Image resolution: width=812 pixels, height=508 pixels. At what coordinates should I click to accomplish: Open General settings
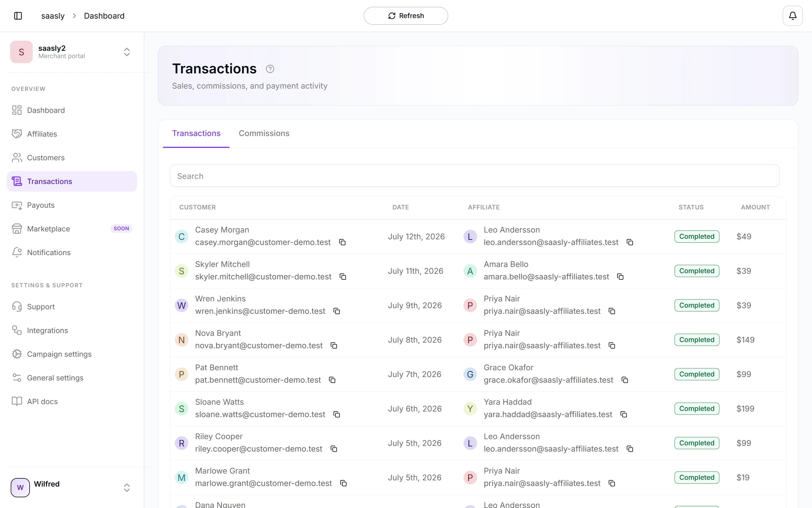point(72,378)
